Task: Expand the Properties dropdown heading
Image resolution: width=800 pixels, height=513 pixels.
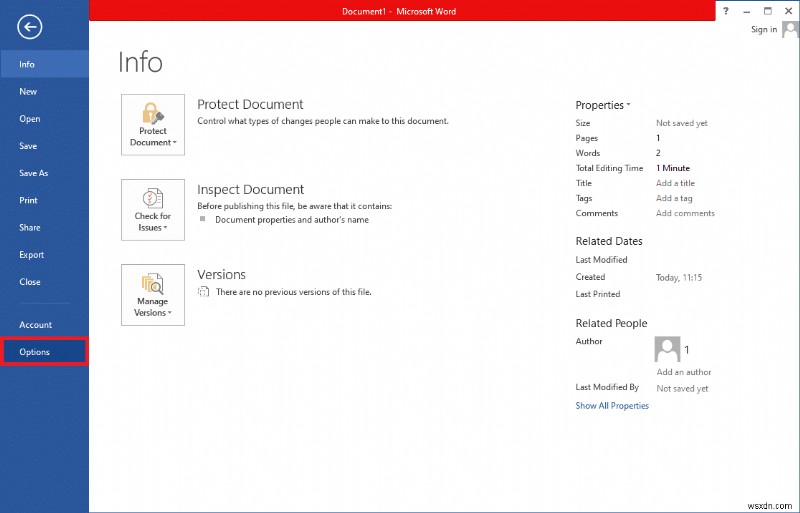Action: click(602, 105)
